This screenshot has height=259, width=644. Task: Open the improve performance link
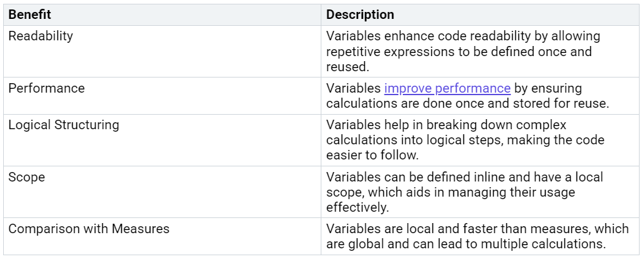tap(447, 88)
